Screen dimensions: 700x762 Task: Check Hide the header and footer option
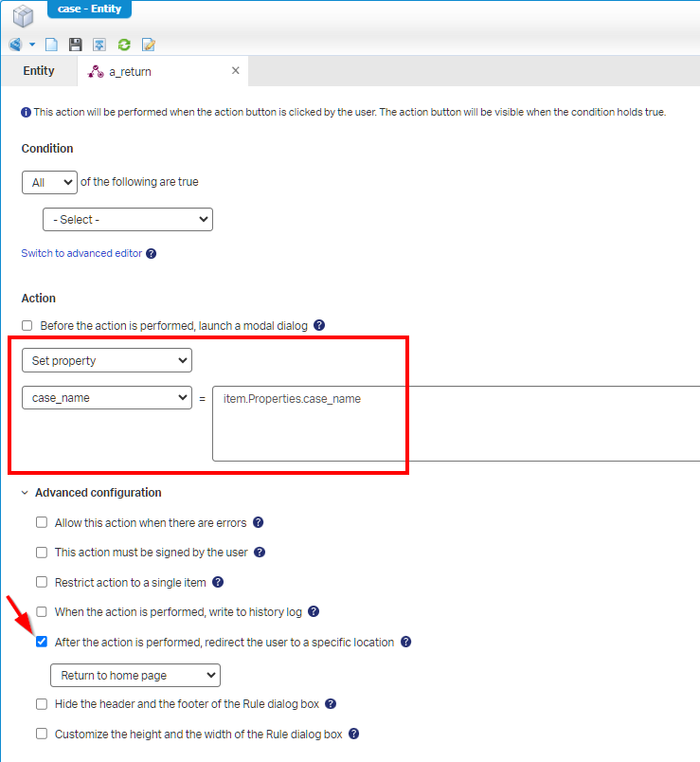tap(42, 704)
